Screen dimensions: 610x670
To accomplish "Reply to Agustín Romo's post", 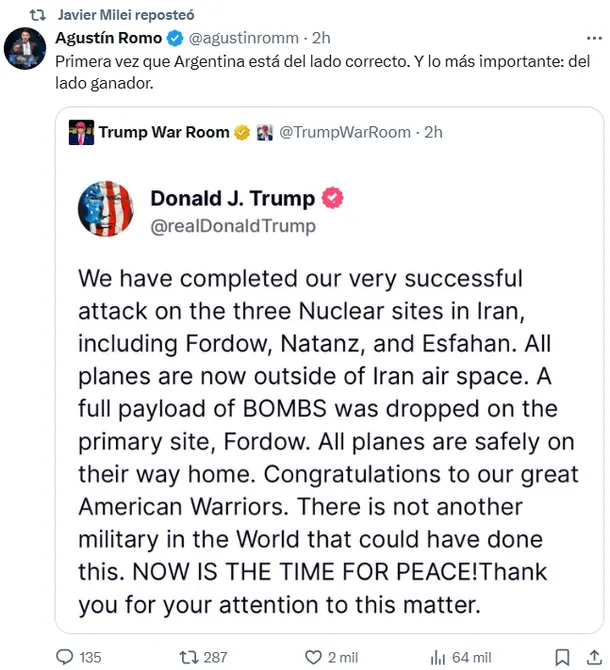I will click(x=65, y=657).
